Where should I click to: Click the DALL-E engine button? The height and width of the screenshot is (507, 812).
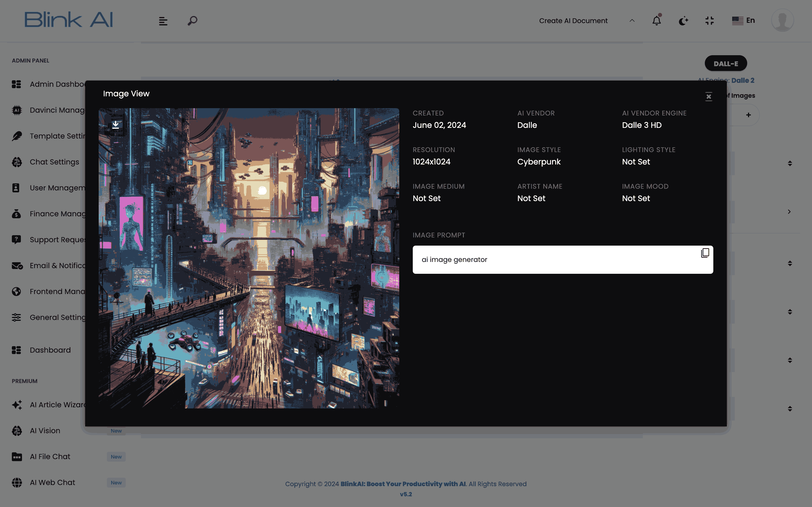pyautogui.click(x=725, y=63)
